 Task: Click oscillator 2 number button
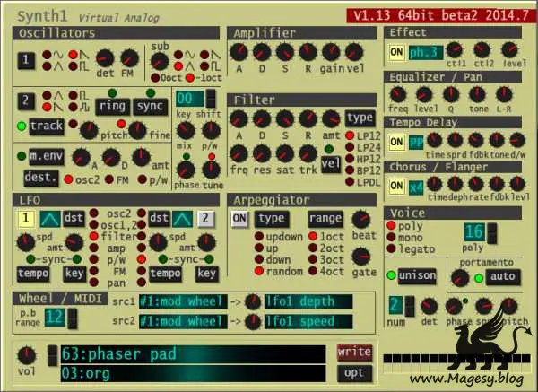[26, 101]
